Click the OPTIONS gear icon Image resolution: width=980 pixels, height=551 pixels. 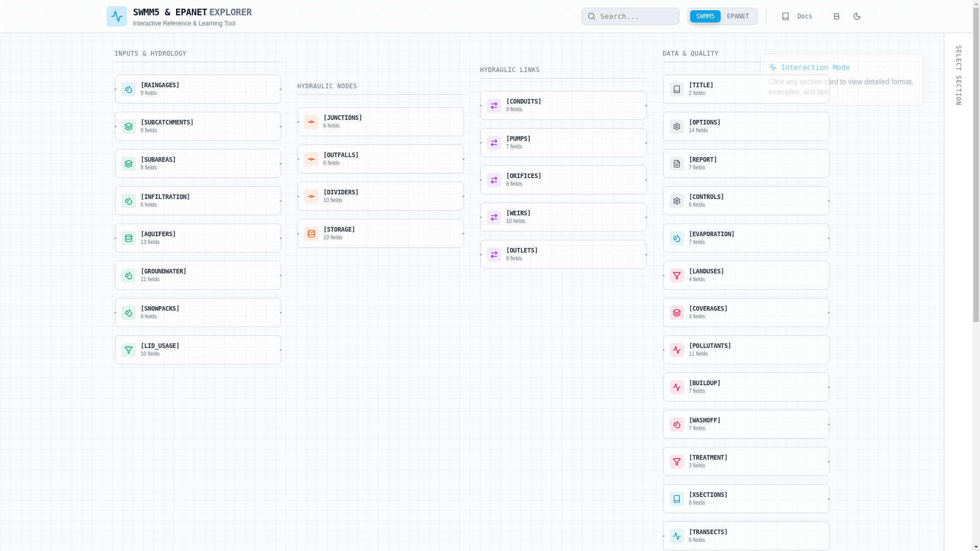coord(677,127)
